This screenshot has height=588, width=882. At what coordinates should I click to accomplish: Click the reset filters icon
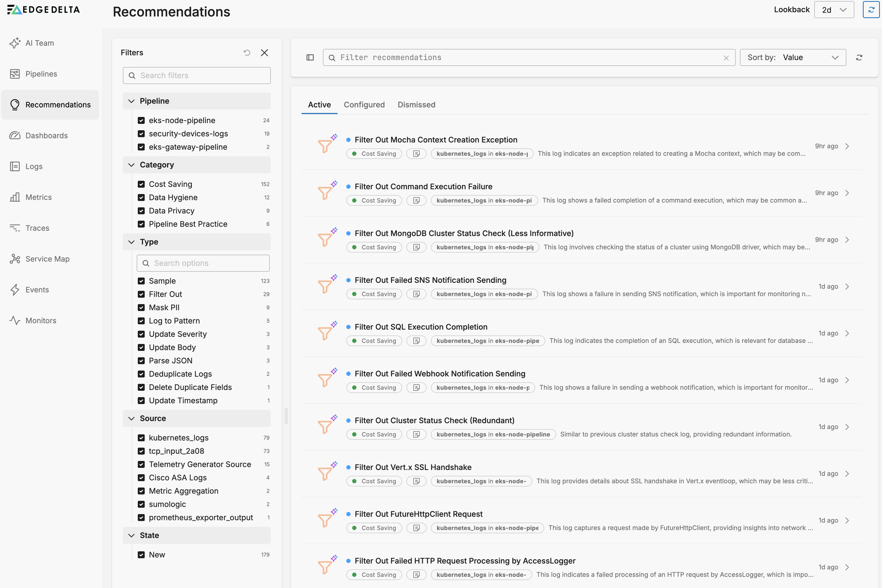tap(247, 53)
